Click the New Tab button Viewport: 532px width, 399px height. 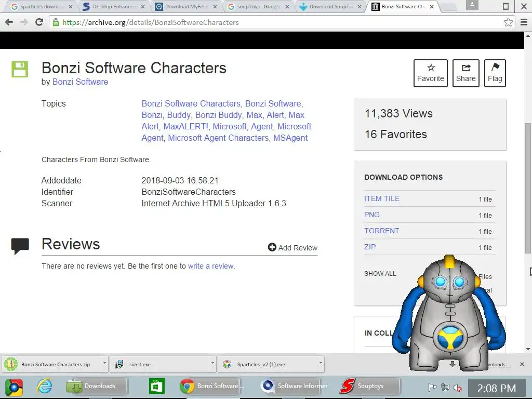450,7
